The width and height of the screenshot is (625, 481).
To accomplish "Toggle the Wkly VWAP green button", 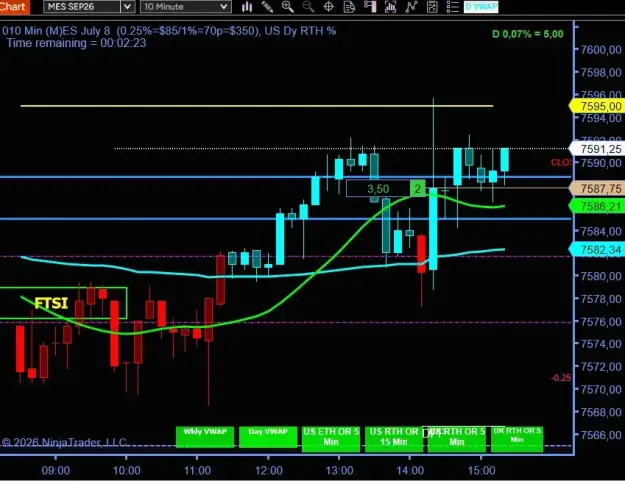I will (x=205, y=437).
